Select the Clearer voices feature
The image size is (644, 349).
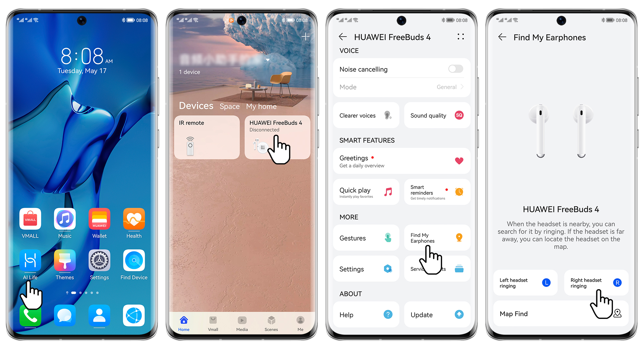(x=367, y=115)
